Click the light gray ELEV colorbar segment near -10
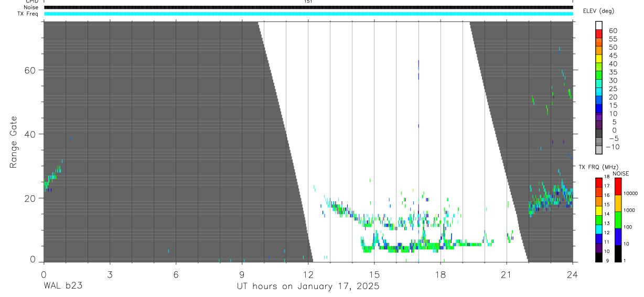This screenshot has height=297, width=644. (x=599, y=150)
